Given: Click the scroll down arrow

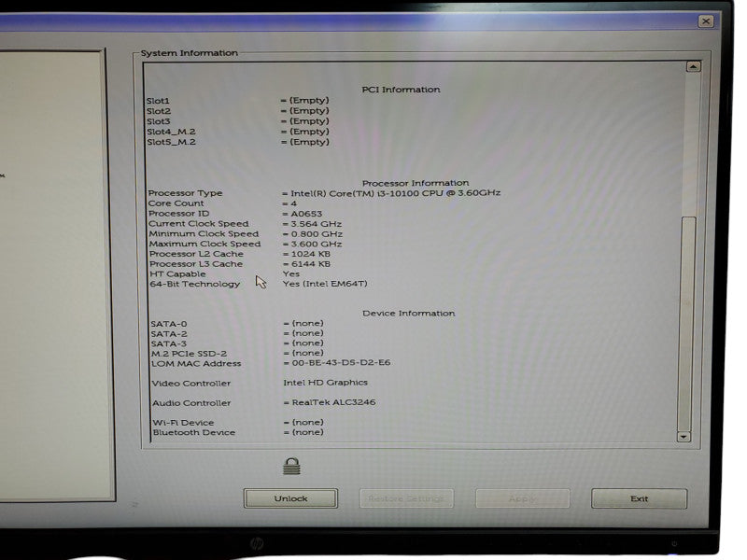Looking at the screenshot, I should click(x=684, y=436).
